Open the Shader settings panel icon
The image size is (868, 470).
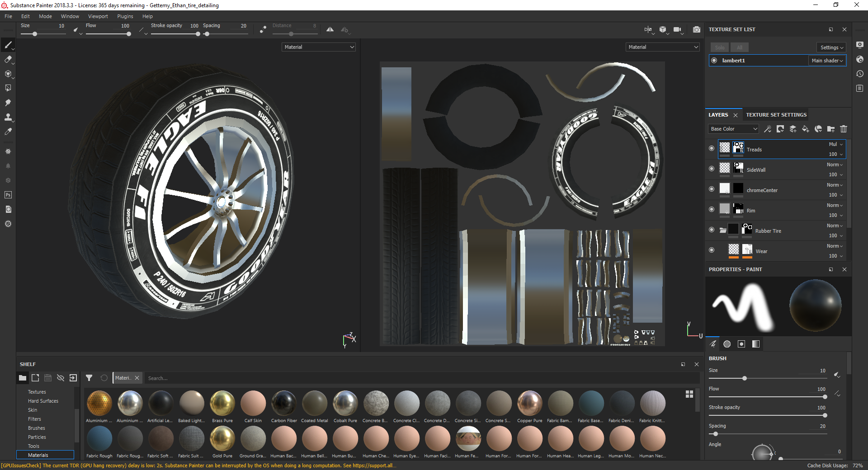click(x=860, y=59)
